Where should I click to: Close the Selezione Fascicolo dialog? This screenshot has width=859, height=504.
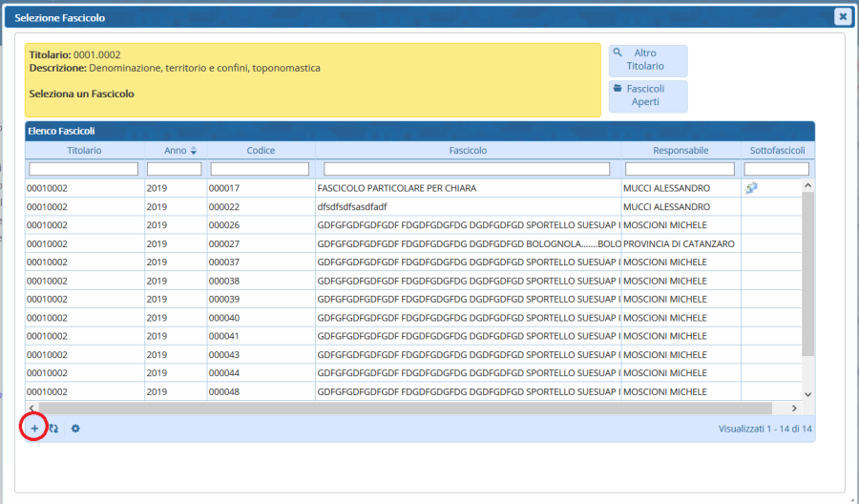tap(842, 16)
